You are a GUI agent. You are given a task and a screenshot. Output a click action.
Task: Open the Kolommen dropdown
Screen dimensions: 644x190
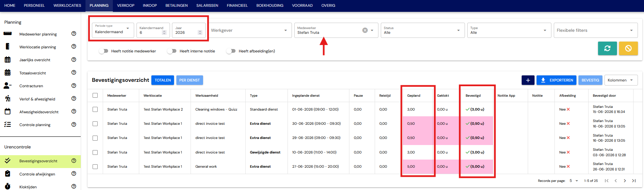[621, 80]
